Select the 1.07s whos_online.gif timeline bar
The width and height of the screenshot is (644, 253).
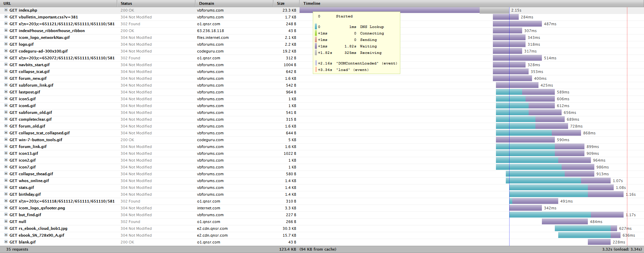558,181
